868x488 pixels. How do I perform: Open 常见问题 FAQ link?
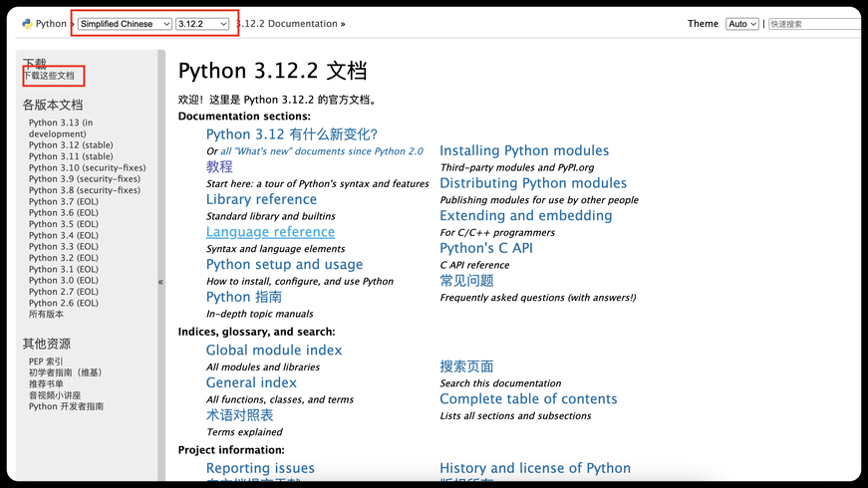tap(466, 281)
